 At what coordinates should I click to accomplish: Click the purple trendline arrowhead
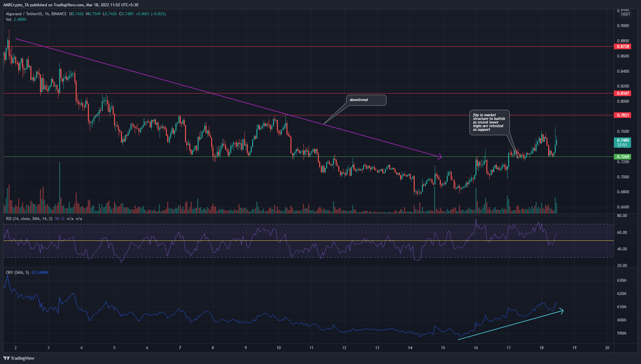click(x=440, y=157)
